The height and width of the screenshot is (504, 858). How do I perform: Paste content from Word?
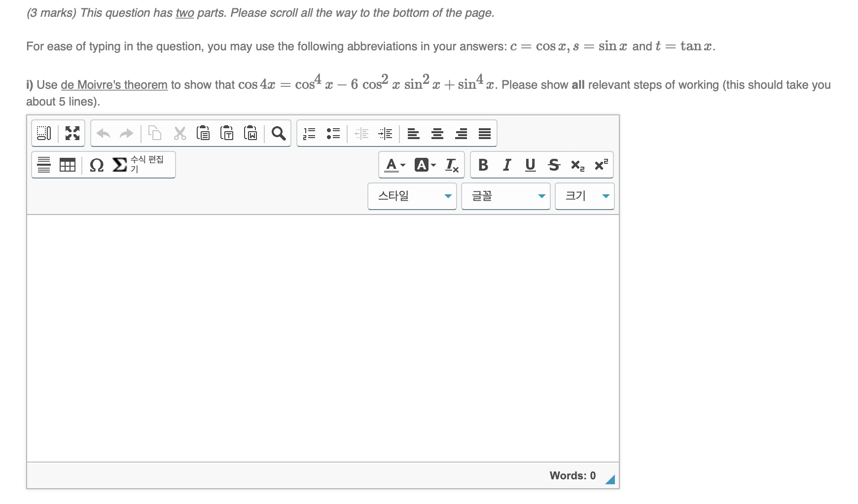click(250, 133)
